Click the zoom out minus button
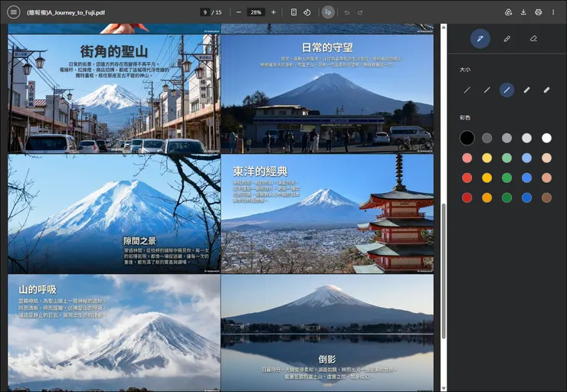This screenshot has height=392, width=567. pos(239,12)
